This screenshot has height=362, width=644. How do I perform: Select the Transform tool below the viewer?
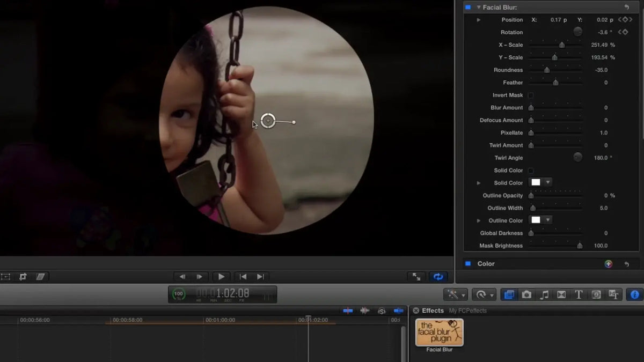coord(5,277)
